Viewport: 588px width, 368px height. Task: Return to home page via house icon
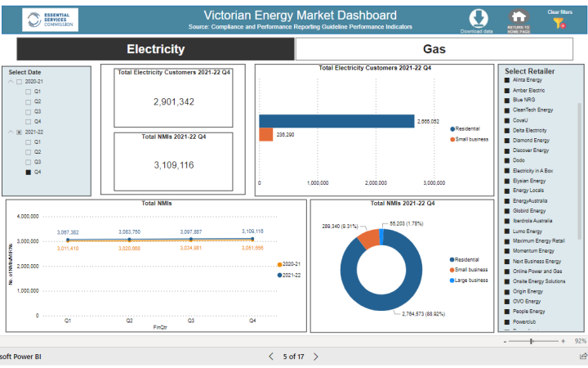coord(519,16)
